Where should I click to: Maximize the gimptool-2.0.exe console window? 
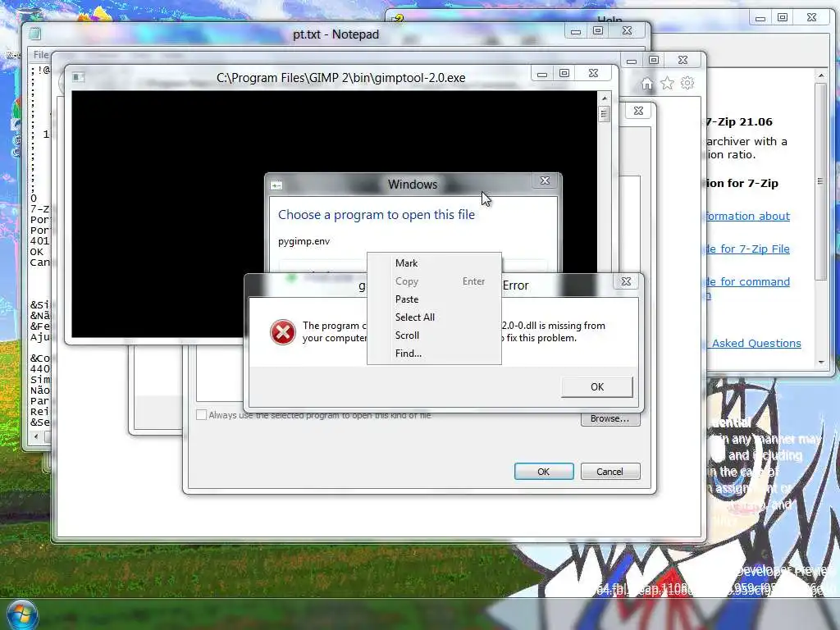pos(564,73)
